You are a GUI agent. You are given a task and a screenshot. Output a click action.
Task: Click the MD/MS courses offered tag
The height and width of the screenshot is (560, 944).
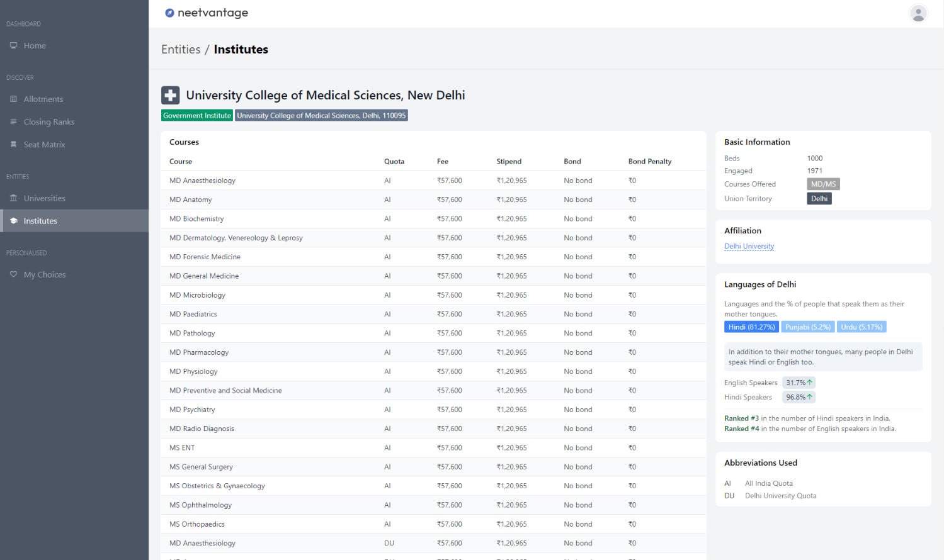[x=823, y=184]
